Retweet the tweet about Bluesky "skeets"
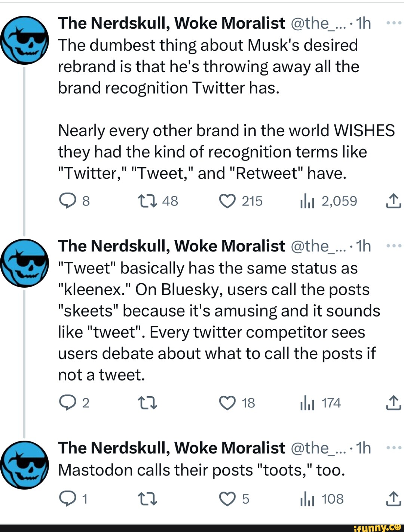Screen dimensions: 404x532 click(148, 403)
